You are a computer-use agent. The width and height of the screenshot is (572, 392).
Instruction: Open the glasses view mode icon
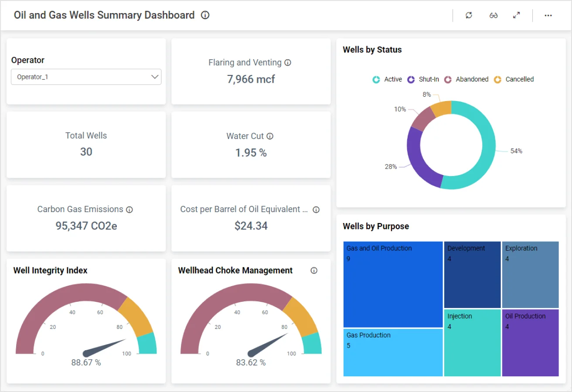click(494, 15)
